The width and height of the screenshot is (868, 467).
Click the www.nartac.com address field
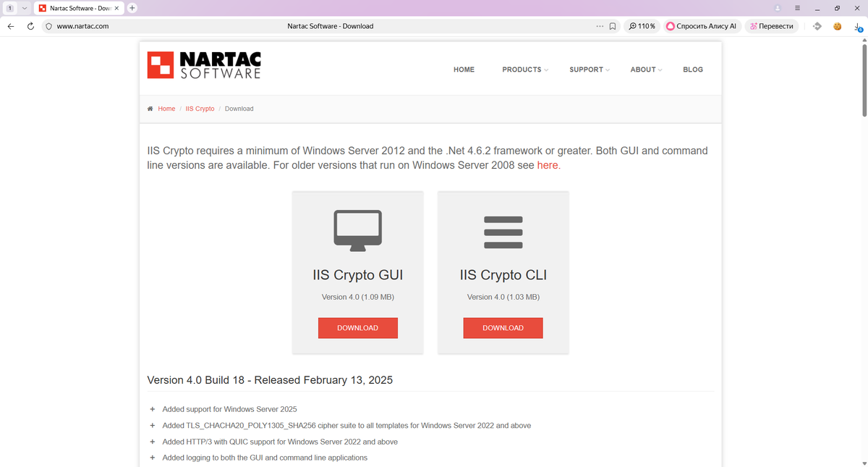tap(82, 26)
